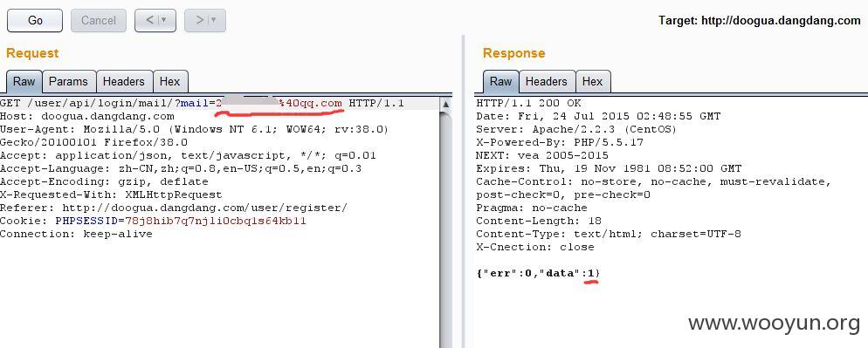Open the back history dropdown button
The height and width of the screenshot is (348, 868).
[x=155, y=20]
